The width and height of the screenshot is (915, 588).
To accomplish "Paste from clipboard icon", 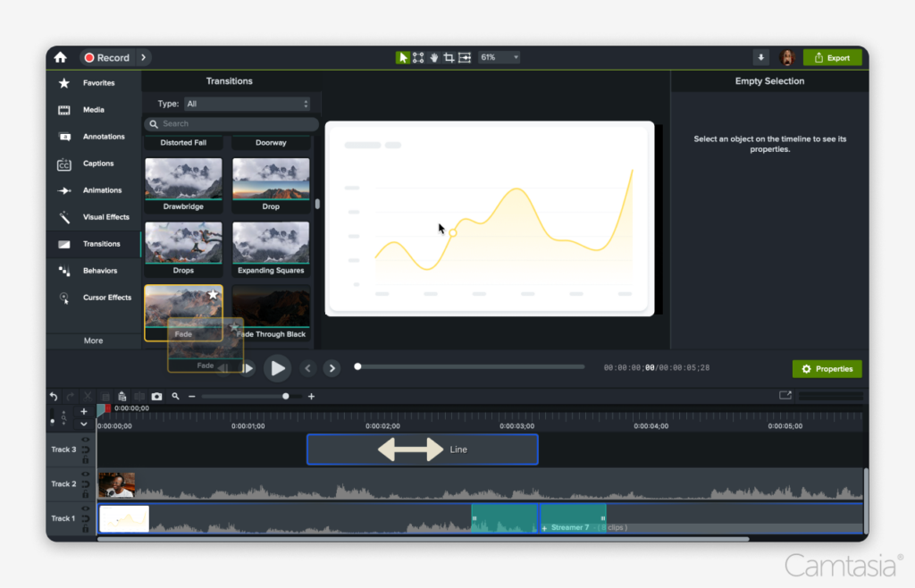I will (x=122, y=396).
